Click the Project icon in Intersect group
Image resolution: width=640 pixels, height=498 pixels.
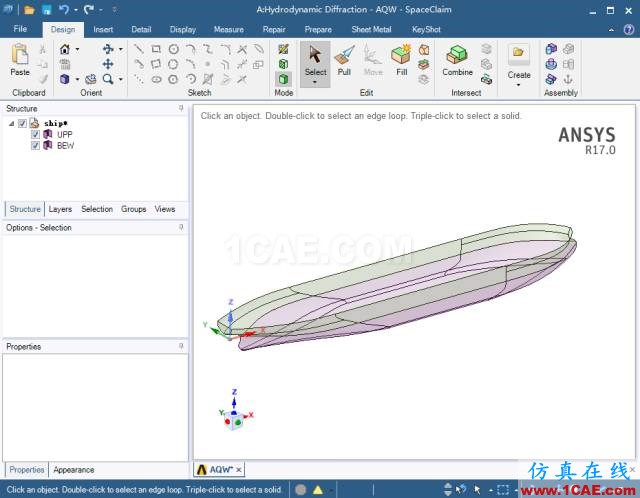pos(486,79)
